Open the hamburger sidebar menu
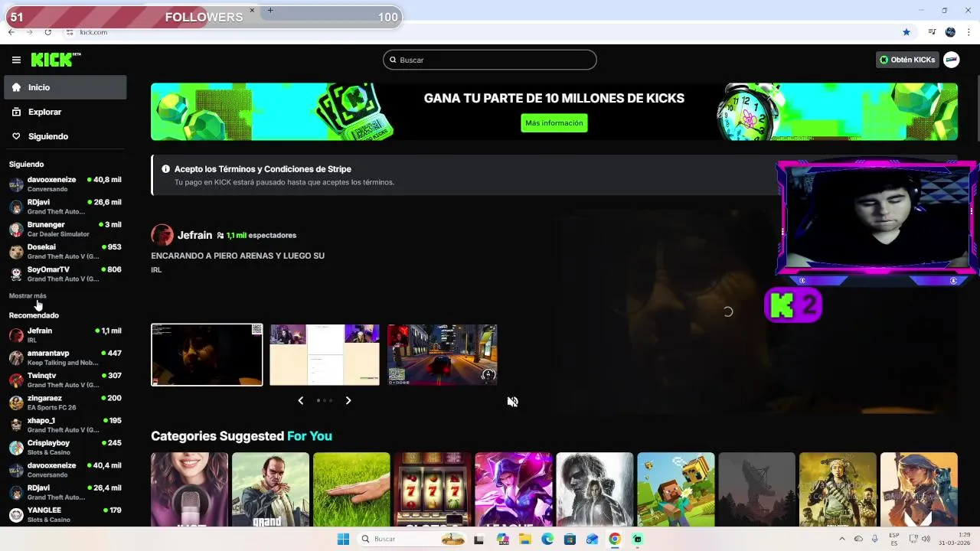The image size is (980, 551). coord(16,60)
